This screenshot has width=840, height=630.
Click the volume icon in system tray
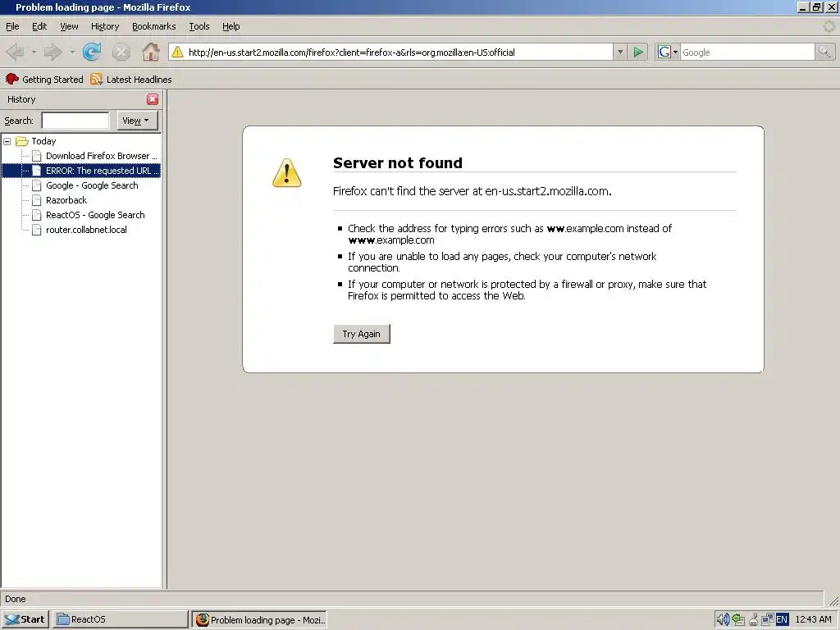coord(723,619)
